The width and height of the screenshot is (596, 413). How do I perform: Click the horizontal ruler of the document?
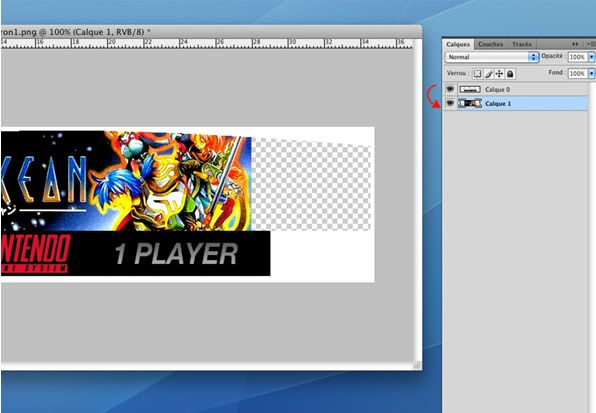coord(207,43)
